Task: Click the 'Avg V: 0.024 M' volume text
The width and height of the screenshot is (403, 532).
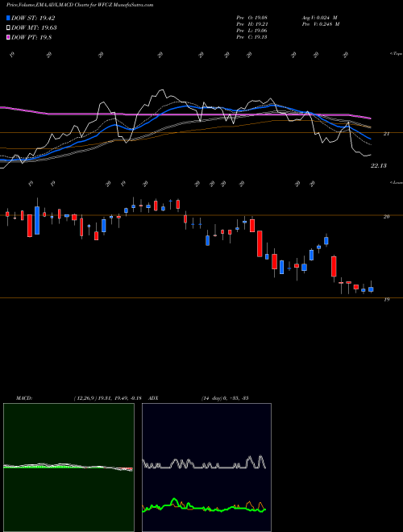Action: coord(319,18)
